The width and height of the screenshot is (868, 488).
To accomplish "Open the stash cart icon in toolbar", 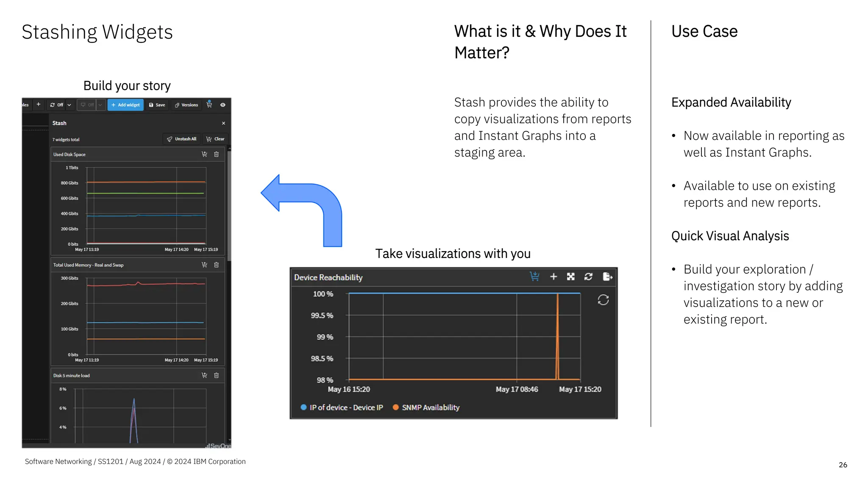I will coord(209,104).
